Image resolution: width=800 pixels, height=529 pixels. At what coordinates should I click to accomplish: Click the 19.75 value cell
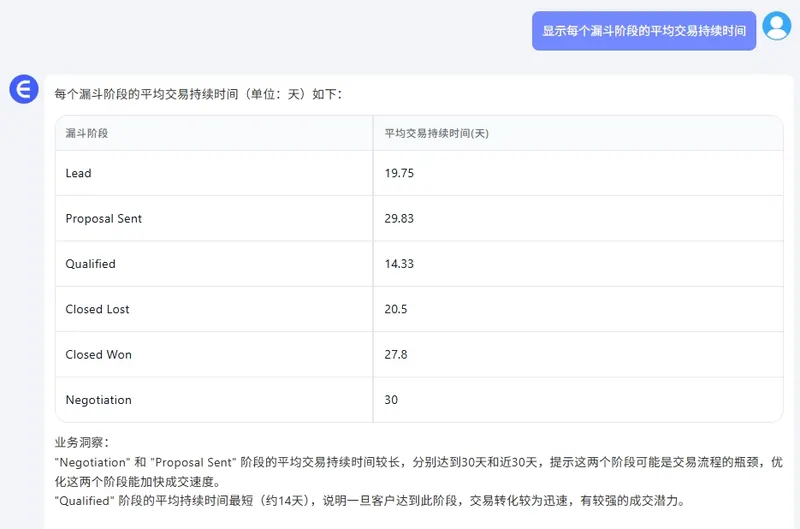pos(399,173)
